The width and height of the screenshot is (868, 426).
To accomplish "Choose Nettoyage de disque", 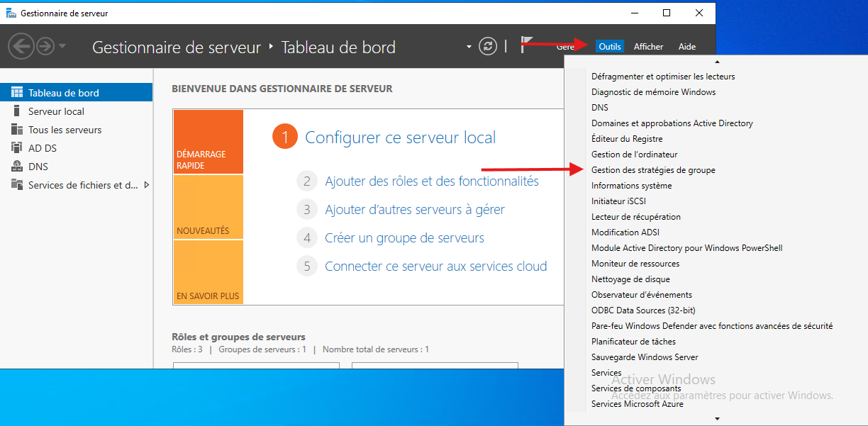I will (x=630, y=279).
